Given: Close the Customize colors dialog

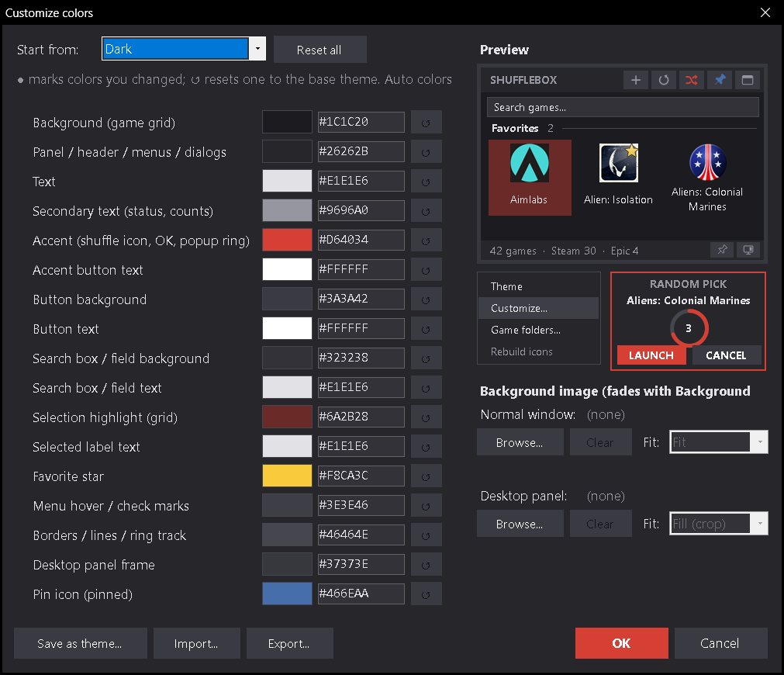Looking at the screenshot, I should point(765,12).
